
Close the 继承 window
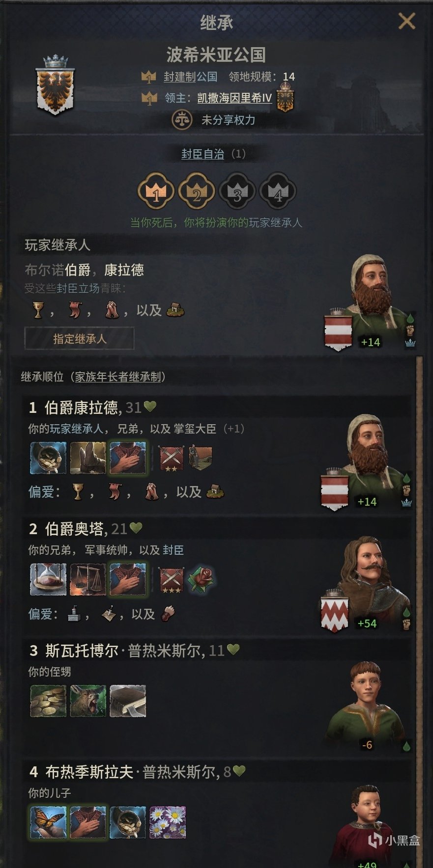pos(406,21)
